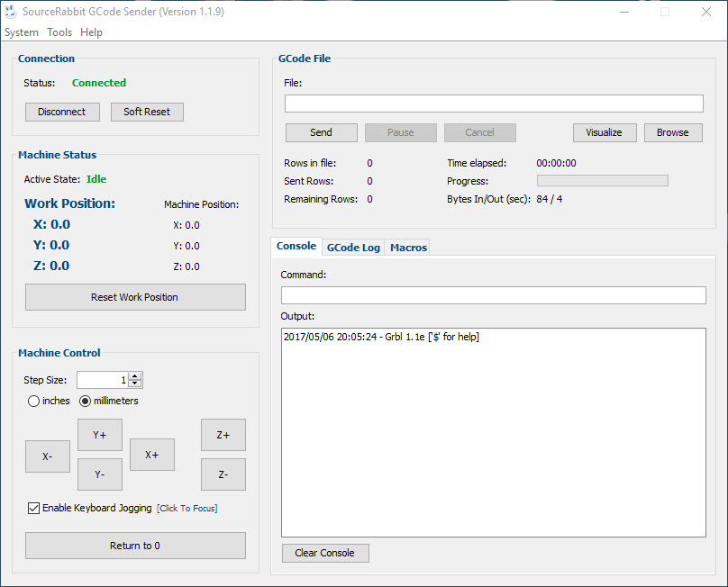Image resolution: width=728 pixels, height=587 pixels.
Task: Jog with the X- button
Action: 48,456
